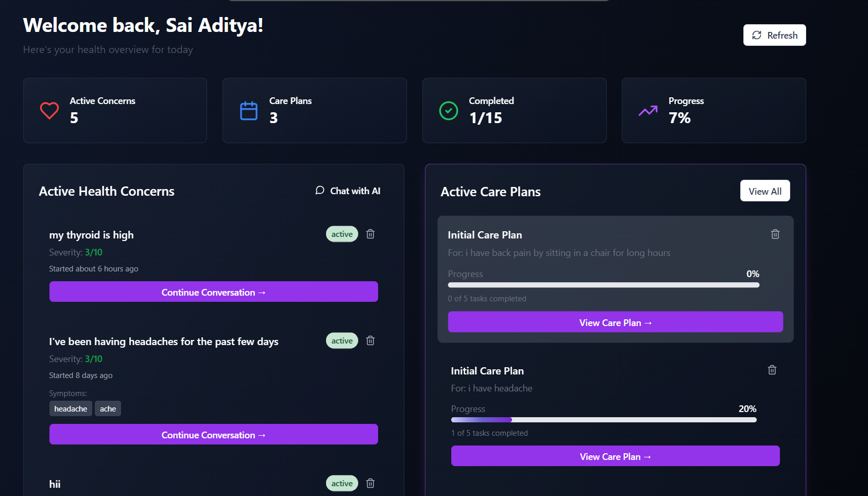Click the green checkmark Completed icon

click(449, 111)
